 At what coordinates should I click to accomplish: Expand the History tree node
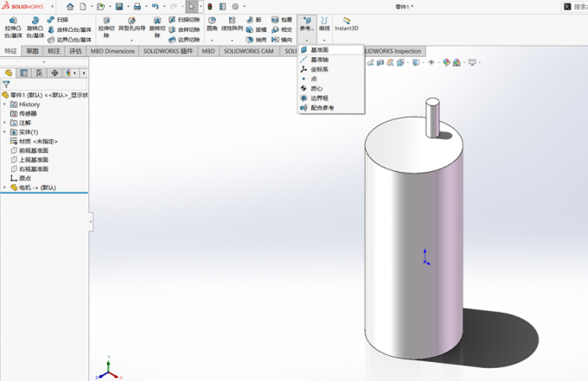click(x=4, y=105)
